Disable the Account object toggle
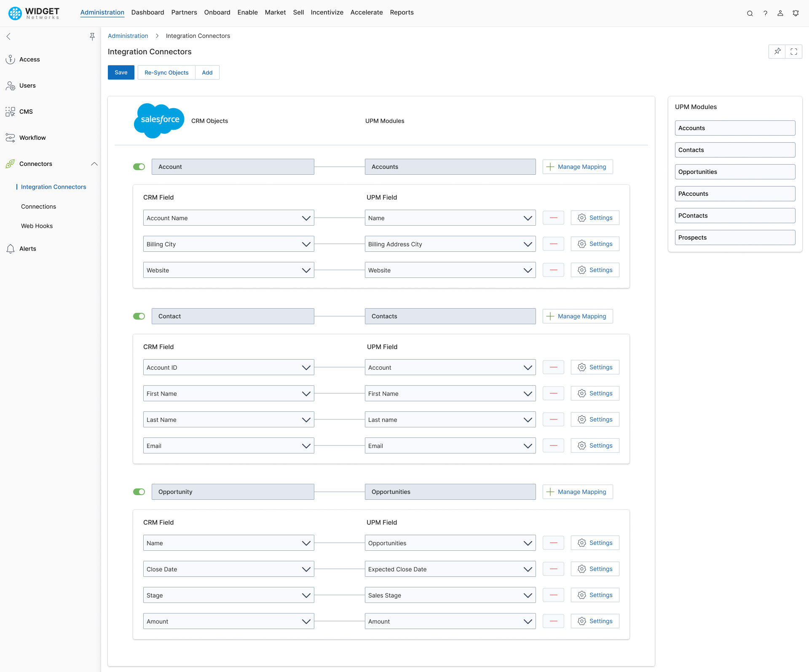This screenshot has height=672, width=809. coord(139,167)
